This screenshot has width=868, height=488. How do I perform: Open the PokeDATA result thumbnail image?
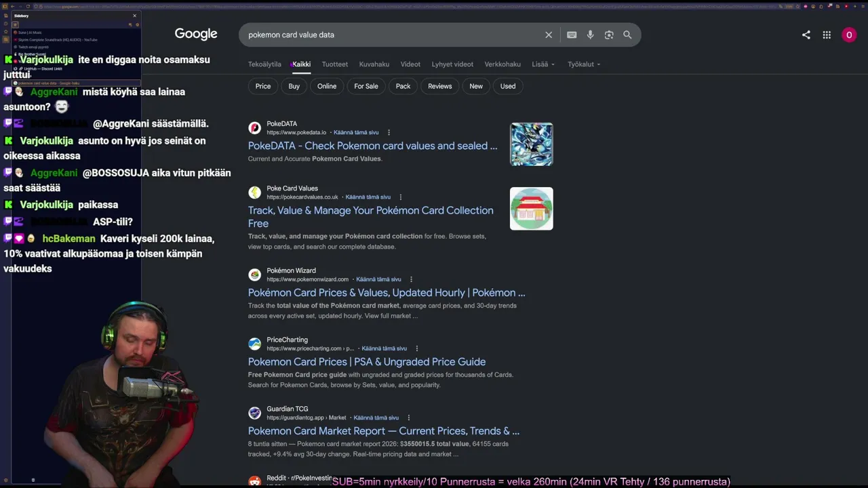[532, 144]
